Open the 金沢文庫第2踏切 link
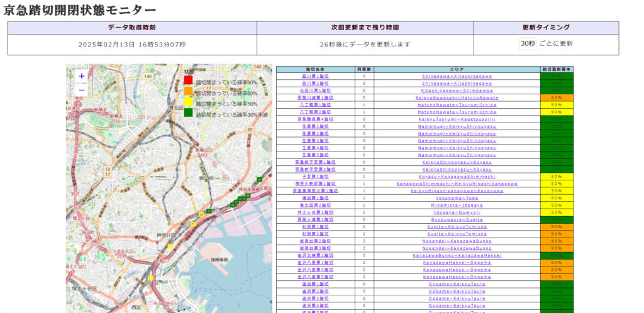 tap(316, 256)
